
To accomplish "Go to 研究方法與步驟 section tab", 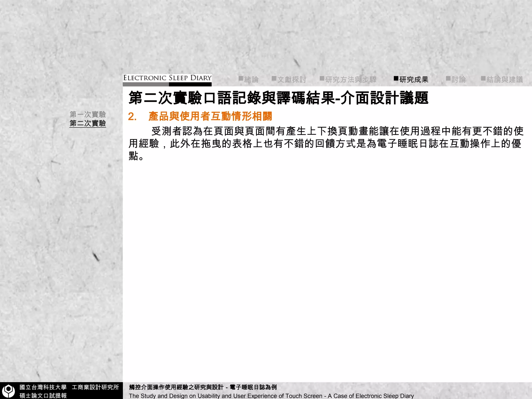I will pyautogui.click(x=348, y=79).
